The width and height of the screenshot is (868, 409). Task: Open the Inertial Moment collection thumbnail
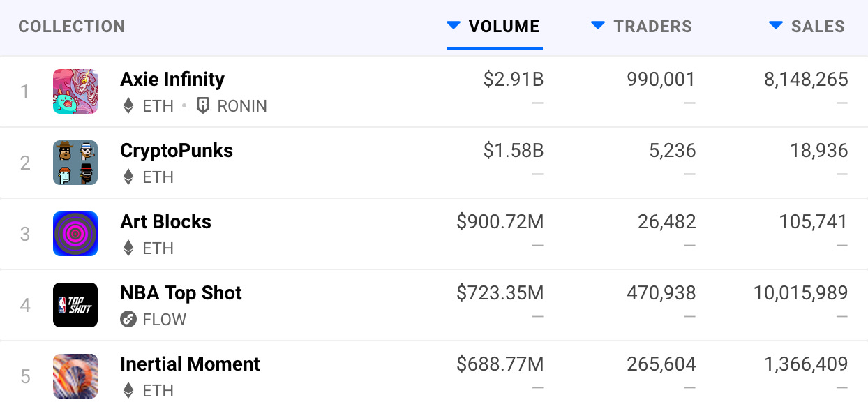click(75, 376)
